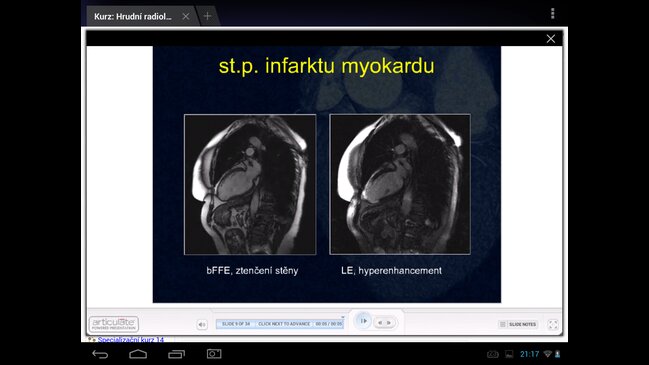
Task: Enter fullscreen presentation mode
Action: (553, 324)
